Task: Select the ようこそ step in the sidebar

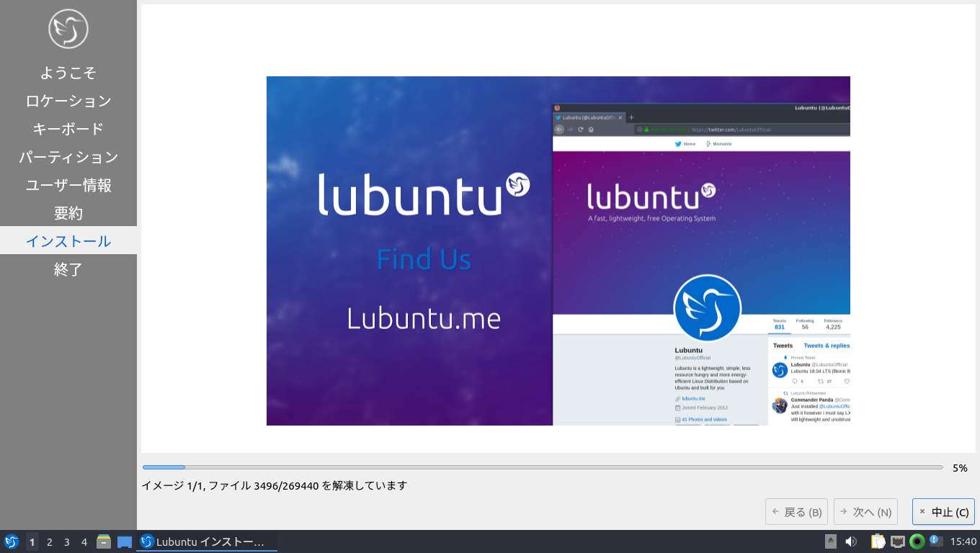Action: coord(68,72)
